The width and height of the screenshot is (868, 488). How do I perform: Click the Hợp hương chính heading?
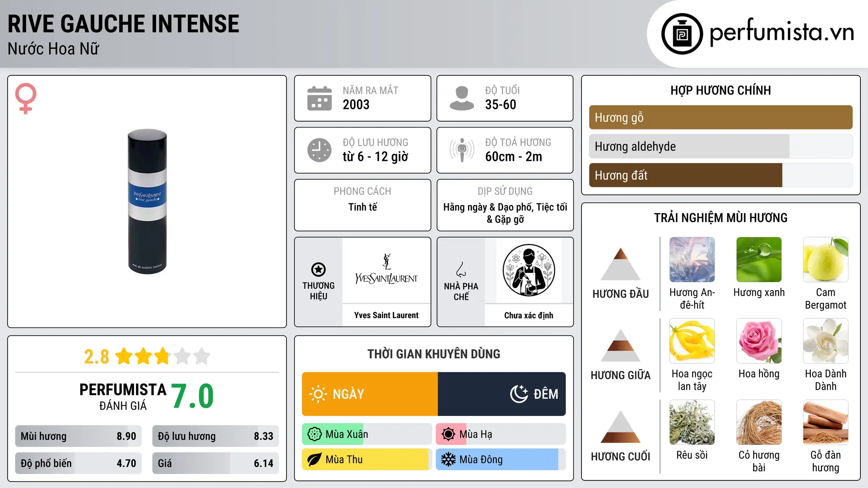click(721, 90)
